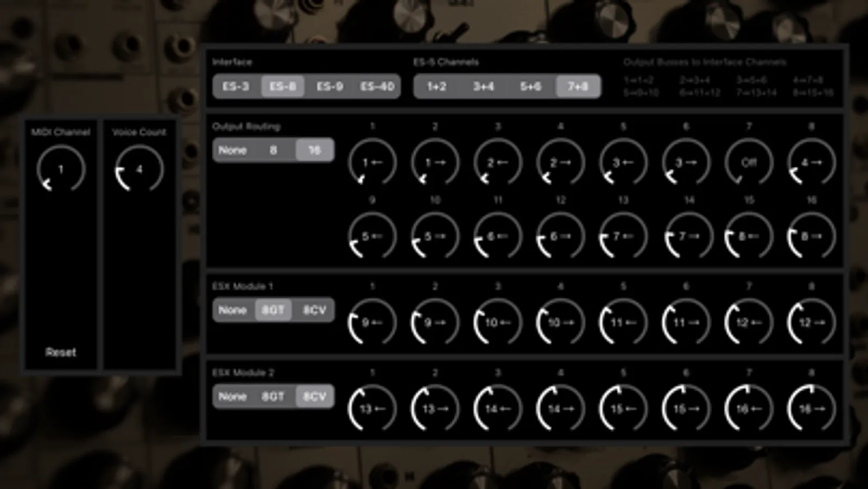Viewport: 868px width, 489px height.
Task: Select ES-5 channels 1+2
Action: tap(436, 86)
